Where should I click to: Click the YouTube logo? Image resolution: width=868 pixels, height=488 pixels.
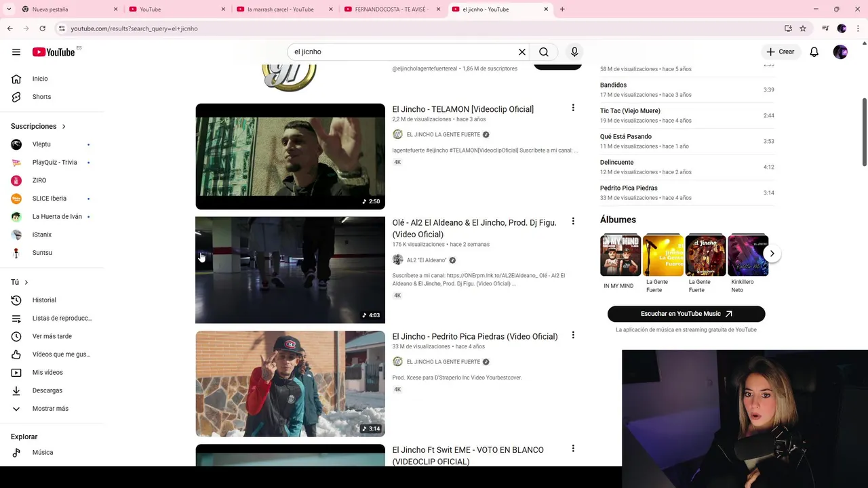(54, 52)
